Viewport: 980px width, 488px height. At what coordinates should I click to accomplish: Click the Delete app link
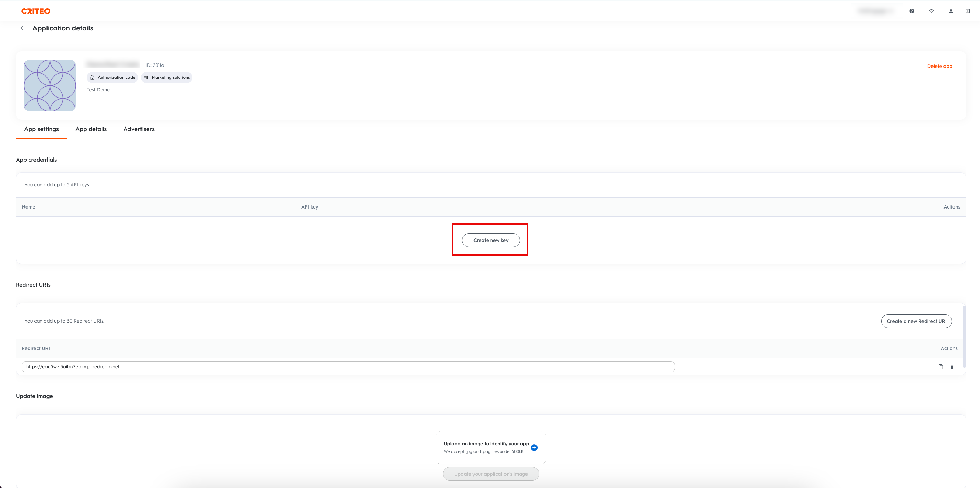pos(939,66)
